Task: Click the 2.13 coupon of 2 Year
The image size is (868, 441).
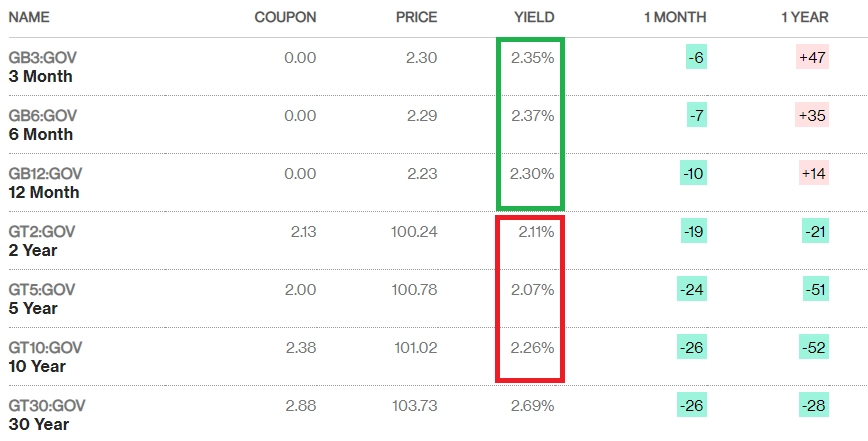Action: (x=303, y=232)
